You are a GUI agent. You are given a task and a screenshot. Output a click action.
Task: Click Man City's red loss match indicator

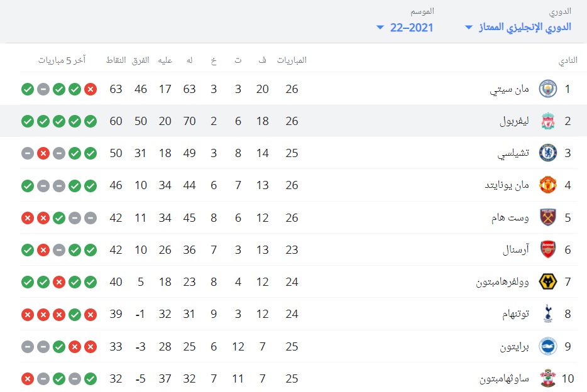pos(91,89)
